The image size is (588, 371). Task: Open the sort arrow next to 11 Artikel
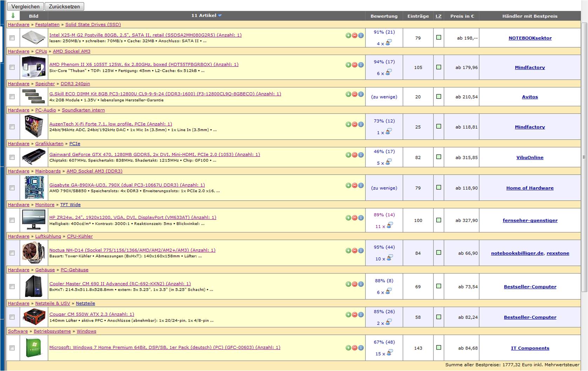click(220, 16)
